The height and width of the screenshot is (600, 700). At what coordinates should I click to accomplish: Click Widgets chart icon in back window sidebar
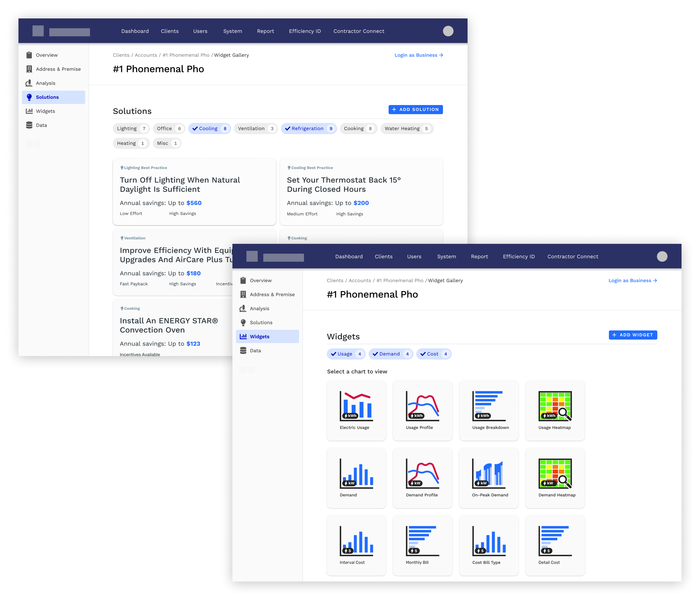(x=29, y=111)
